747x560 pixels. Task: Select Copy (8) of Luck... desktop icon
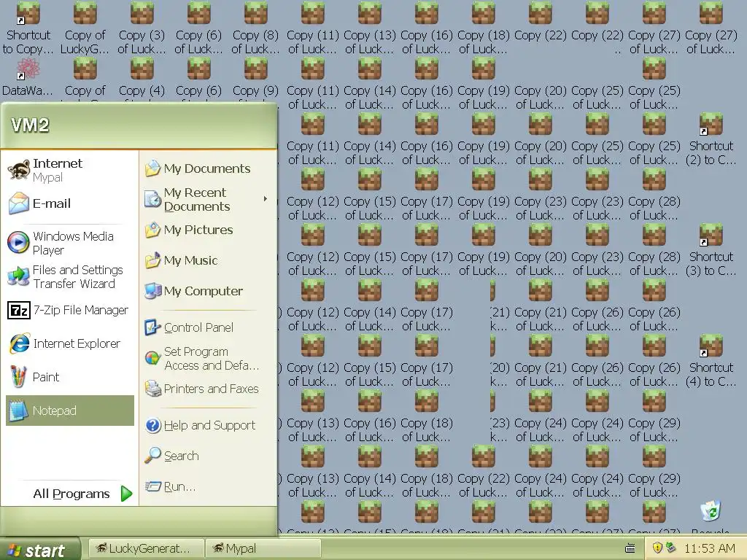coord(255,28)
